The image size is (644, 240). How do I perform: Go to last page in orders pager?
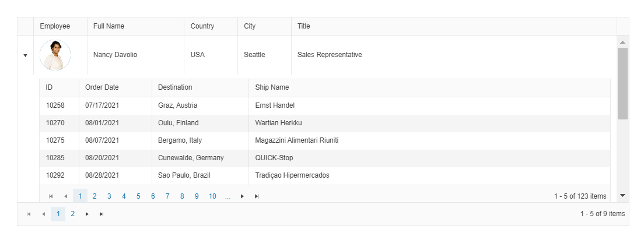pos(257,196)
